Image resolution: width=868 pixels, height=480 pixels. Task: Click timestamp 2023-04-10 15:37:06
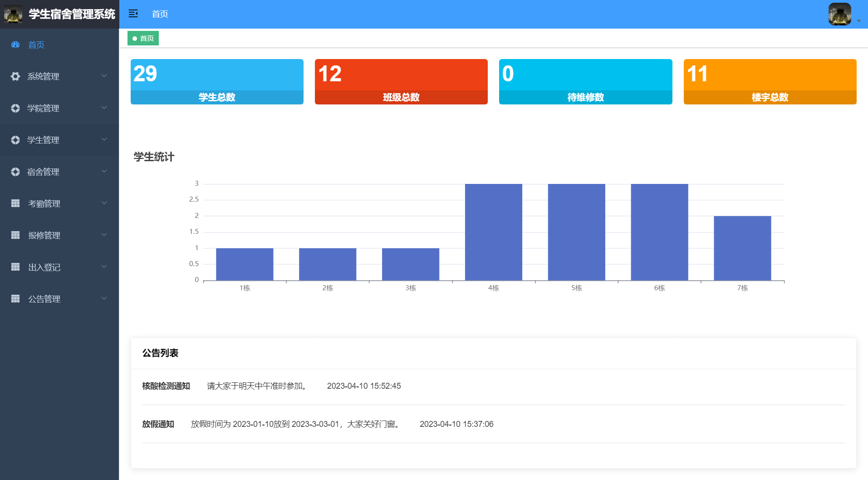[456, 424]
